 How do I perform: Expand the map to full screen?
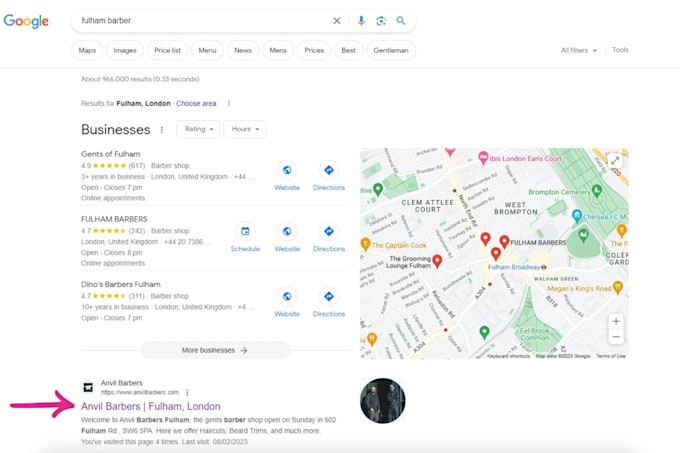[615, 161]
